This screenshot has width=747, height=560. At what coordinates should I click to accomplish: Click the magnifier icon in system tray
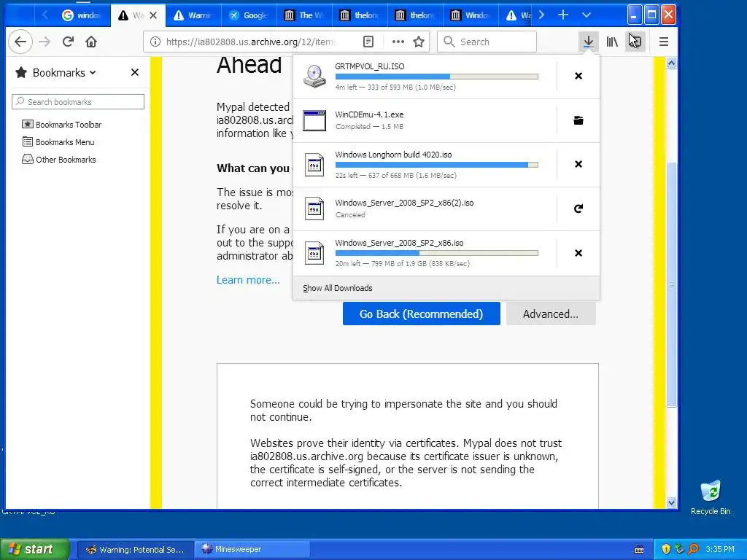coord(693,550)
